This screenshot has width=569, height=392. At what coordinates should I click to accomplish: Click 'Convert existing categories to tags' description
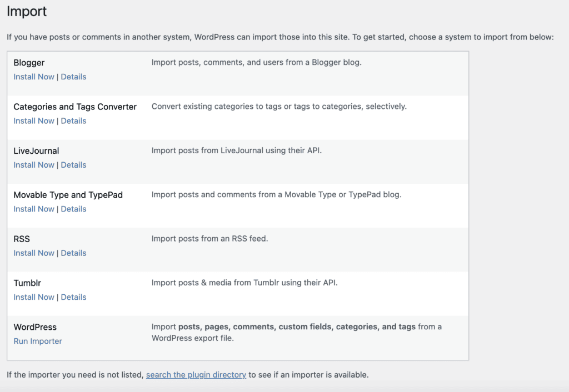[x=279, y=107]
